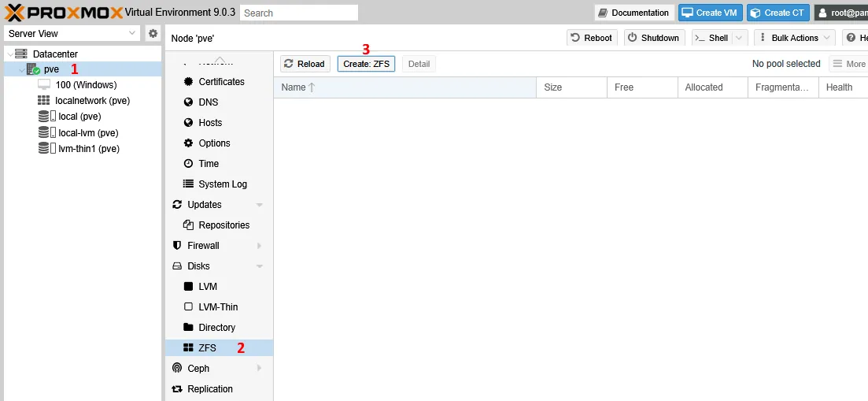Sort by the Name column header
Viewport: 868px width, 401px height.
(404, 87)
